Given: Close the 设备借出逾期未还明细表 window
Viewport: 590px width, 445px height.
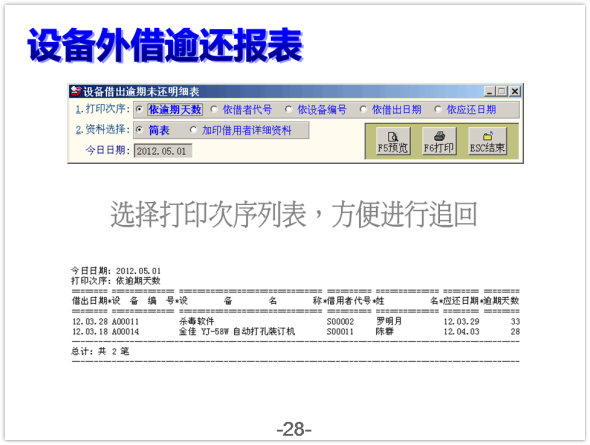Looking at the screenshot, I should (515, 91).
